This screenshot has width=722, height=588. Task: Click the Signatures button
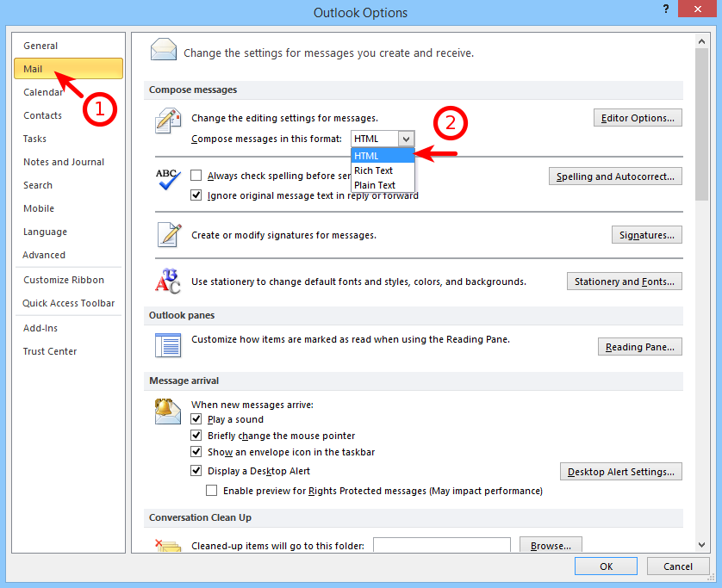point(646,235)
